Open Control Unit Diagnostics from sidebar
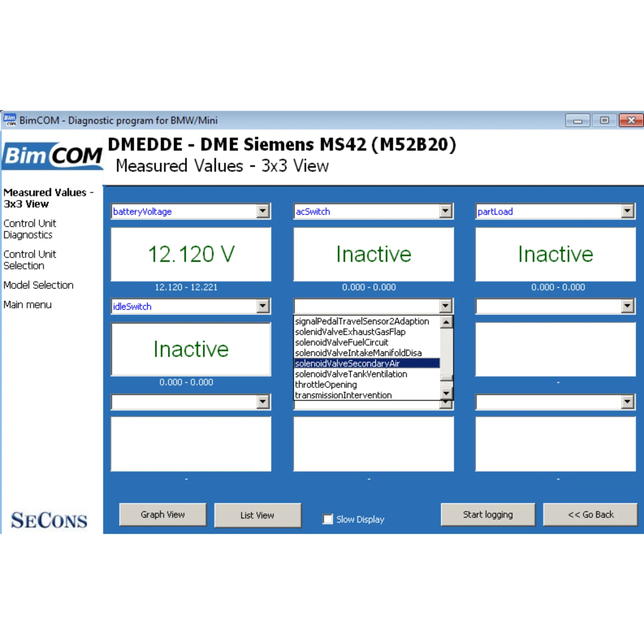This screenshot has width=644, height=644. [x=30, y=229]
